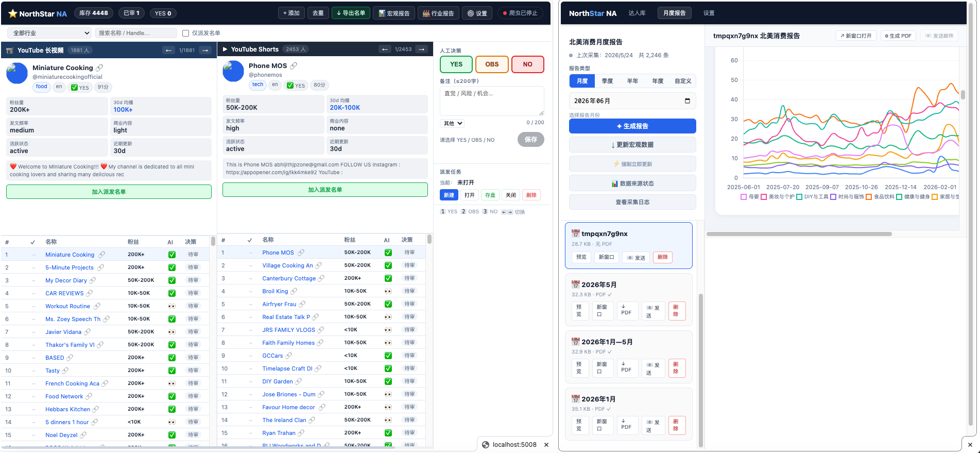Open the 设置 tab in report window
Image resolution: width=980 pixels, height=453 pixels.
[x=709, y=13]
